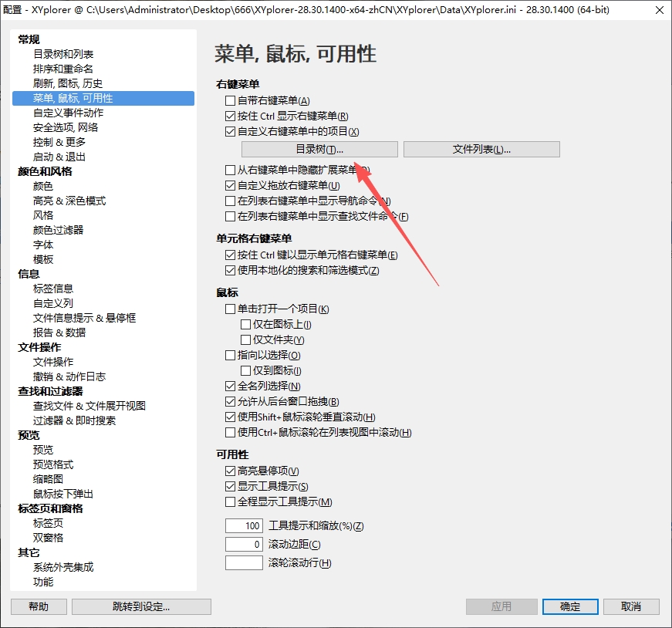Select 报告 & 数据 category
Screen dimensions: 672x628
click(59, 333)
